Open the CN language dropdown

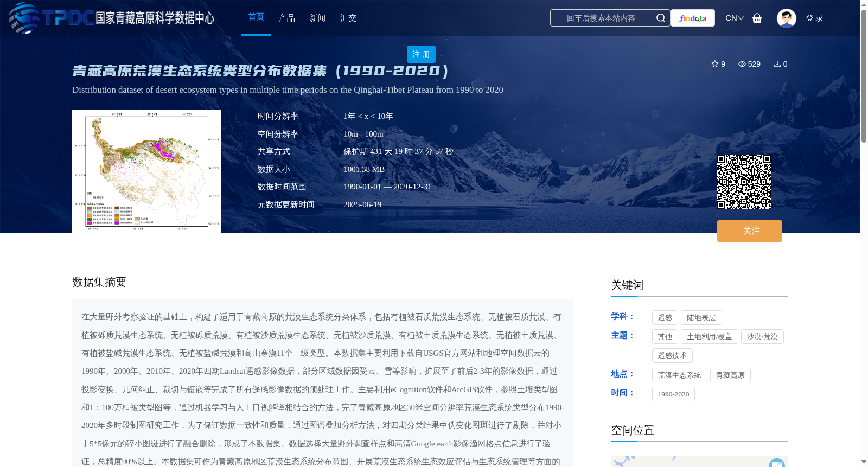pos(735,18)
